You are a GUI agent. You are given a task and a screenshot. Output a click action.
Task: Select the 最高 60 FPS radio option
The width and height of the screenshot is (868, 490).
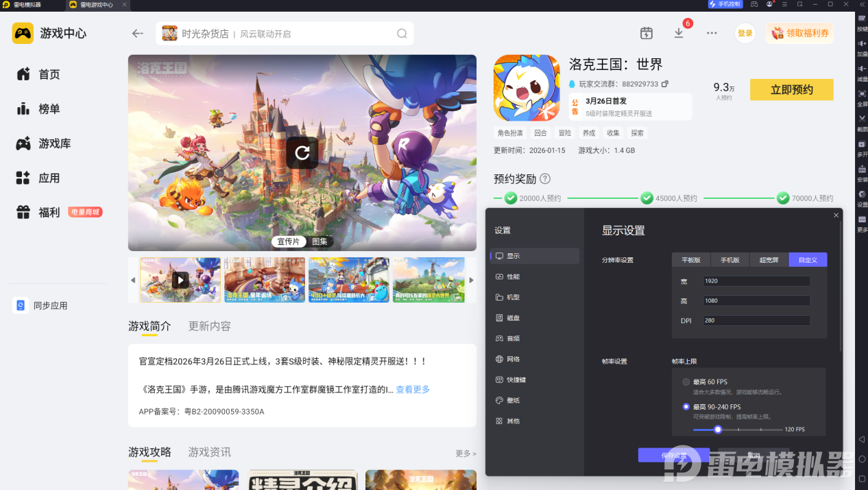click(x=686, y=382)
